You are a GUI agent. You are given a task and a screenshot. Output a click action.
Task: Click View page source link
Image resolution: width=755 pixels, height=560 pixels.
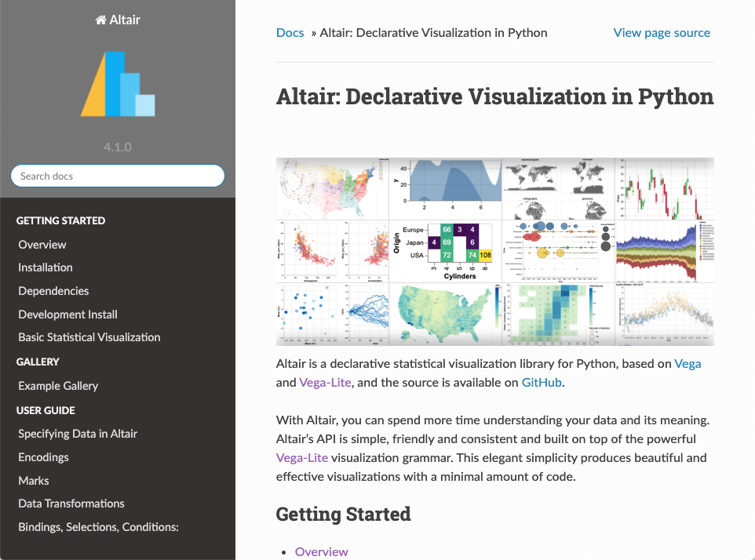(662, 33)
